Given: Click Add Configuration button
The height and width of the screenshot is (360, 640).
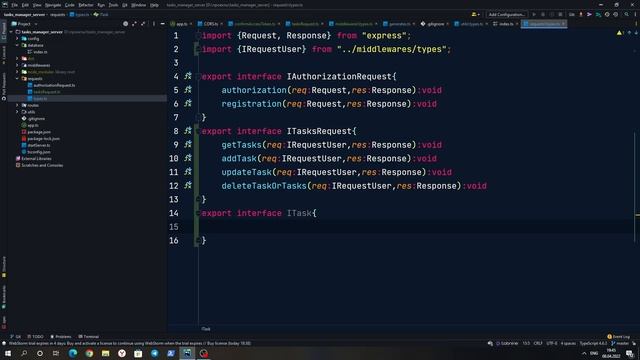Looking at the screenshot, I should click(x=507, y=15).
